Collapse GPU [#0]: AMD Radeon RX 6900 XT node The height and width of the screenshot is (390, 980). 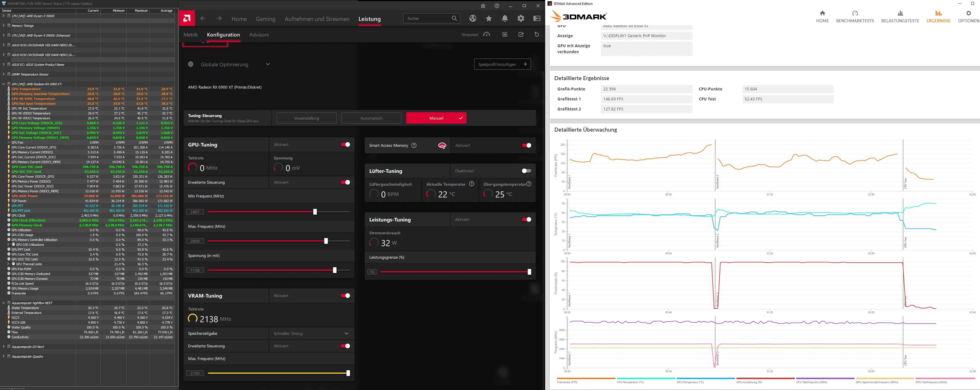[3, 84]
